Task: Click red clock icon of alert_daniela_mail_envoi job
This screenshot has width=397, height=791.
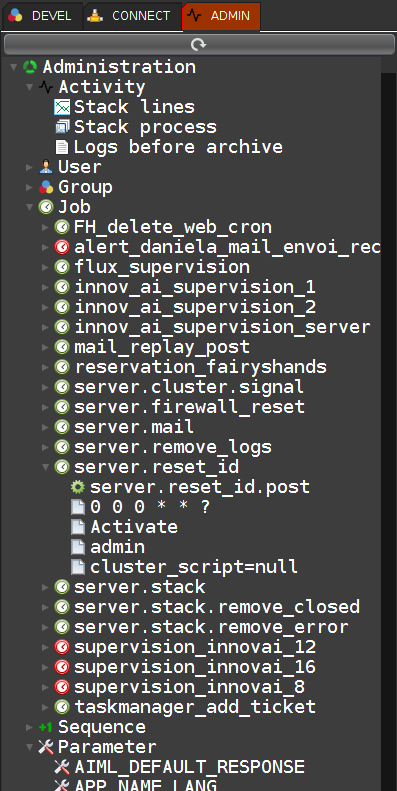Action: [62, 247]
